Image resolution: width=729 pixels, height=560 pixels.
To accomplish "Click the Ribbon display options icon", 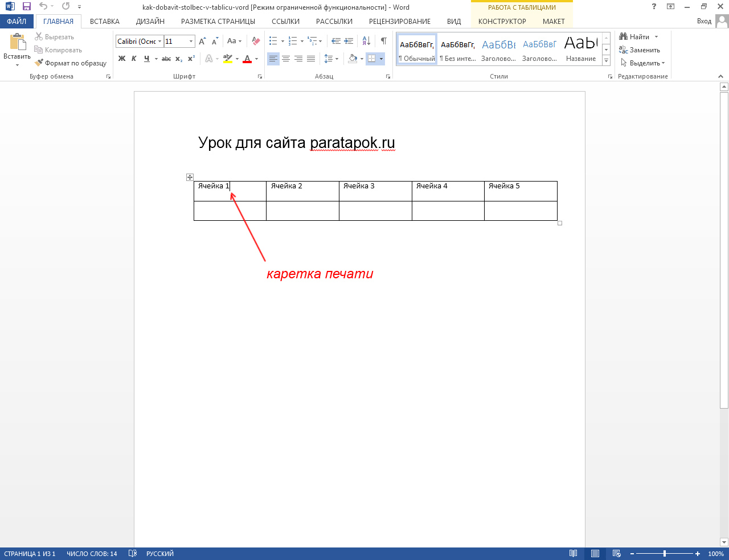I will (671, 6).
